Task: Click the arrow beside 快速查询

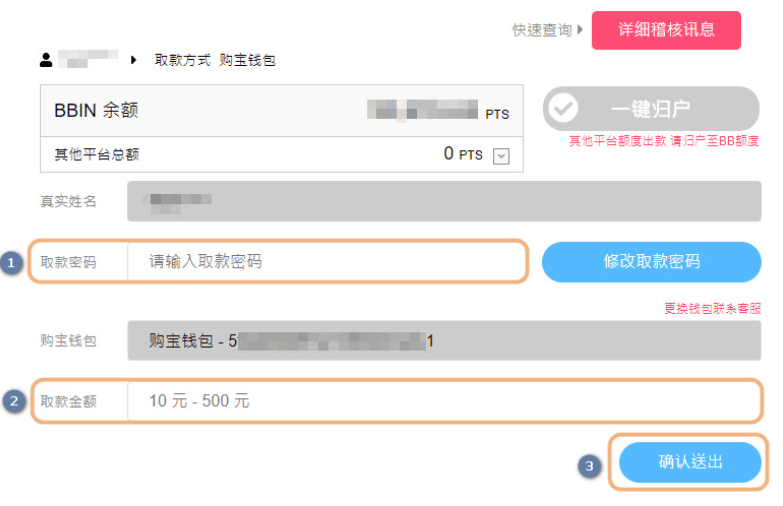Action: point(581,30)
